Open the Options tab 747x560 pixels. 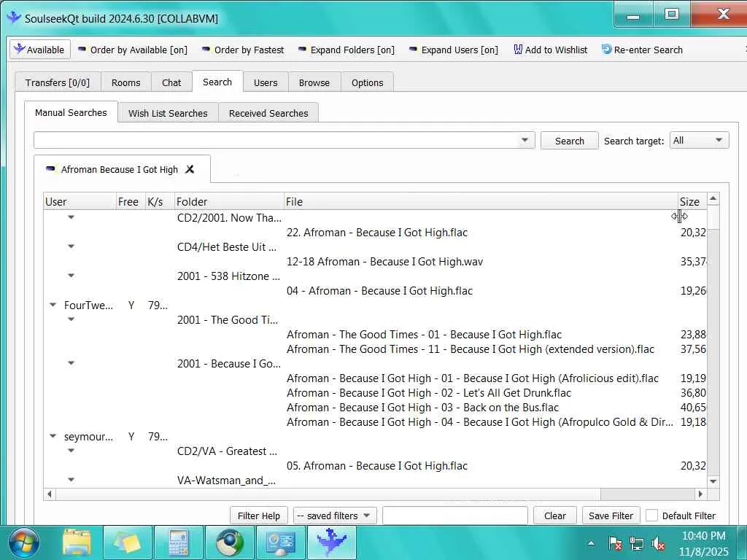point(368,82)
